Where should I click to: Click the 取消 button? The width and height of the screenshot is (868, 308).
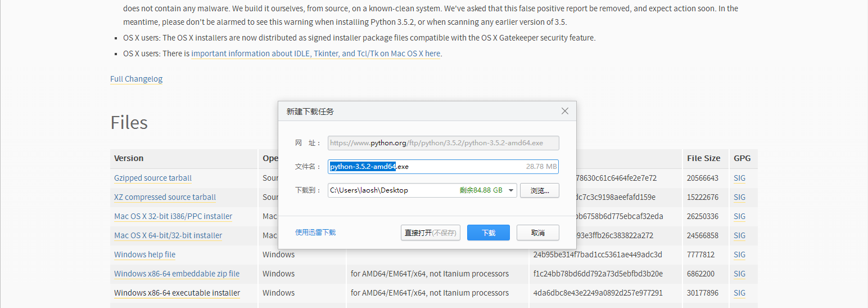[538, 233]
